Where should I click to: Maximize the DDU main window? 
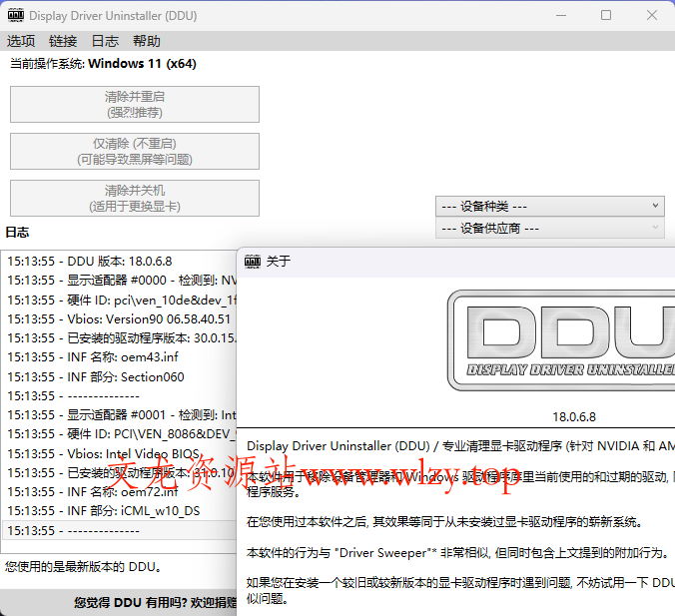606,16
